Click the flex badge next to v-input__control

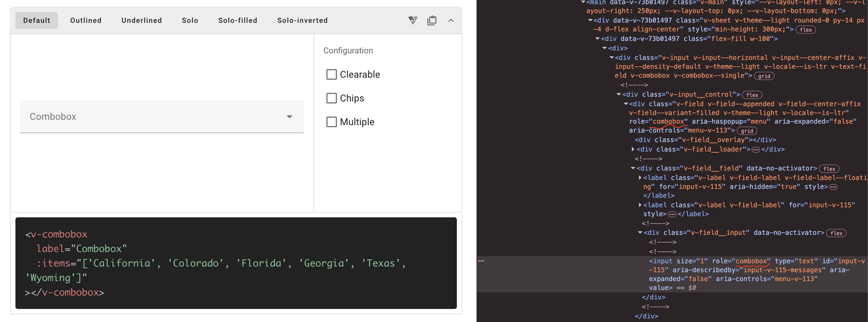coord(752,95)
